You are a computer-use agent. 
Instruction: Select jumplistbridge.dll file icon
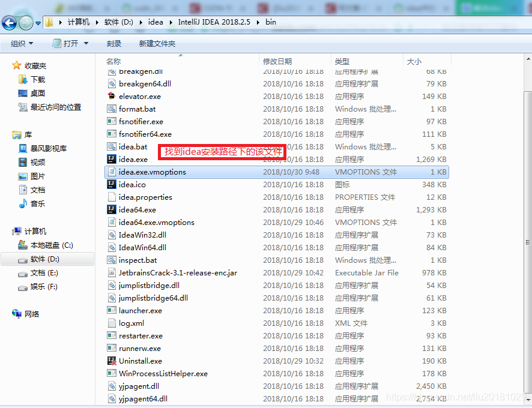click(x=112, y=285)
